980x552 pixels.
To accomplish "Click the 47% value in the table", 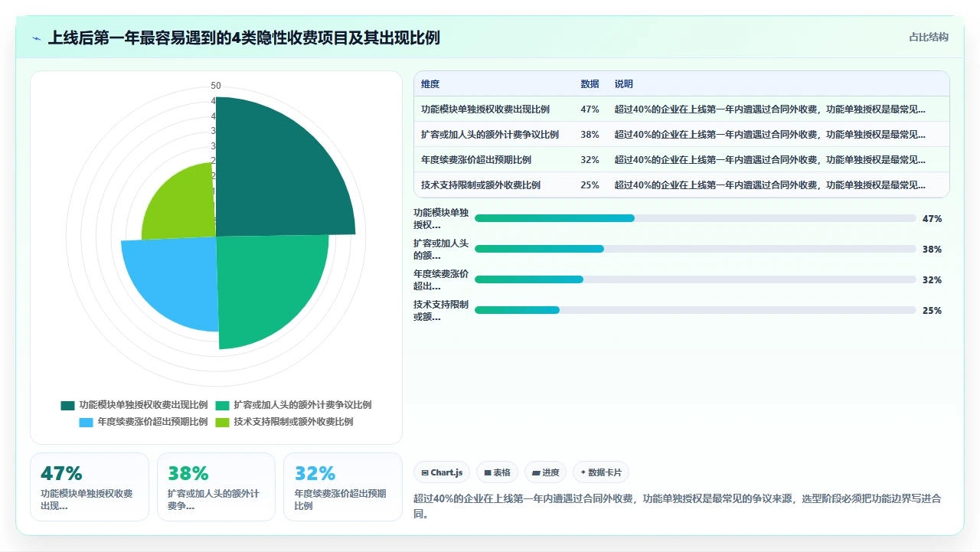I will [x=590, y=109].
